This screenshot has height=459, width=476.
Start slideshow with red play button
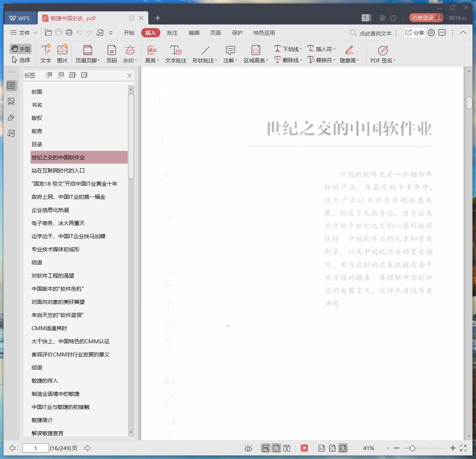304,448
